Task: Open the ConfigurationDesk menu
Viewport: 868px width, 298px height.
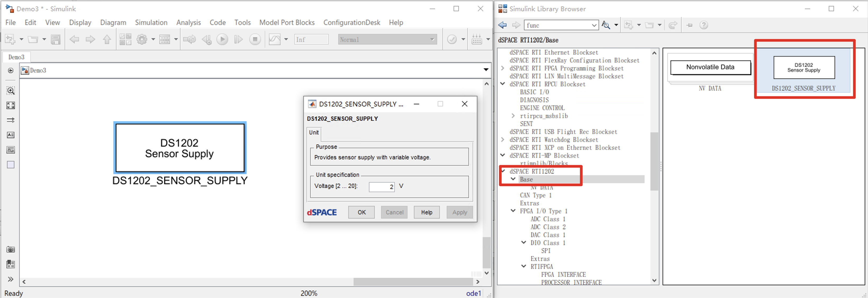Action: pos(351,22)
